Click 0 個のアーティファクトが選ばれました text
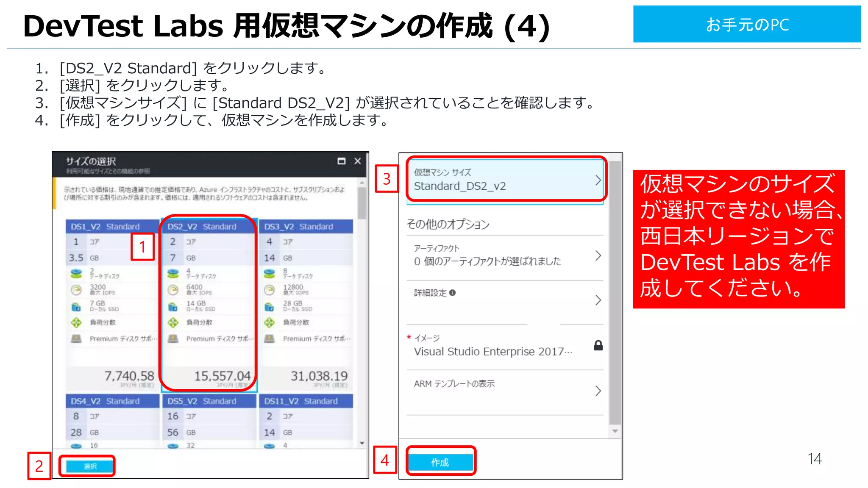The height and width of the screenshot is (488, 868). click(x=487, y=261)
